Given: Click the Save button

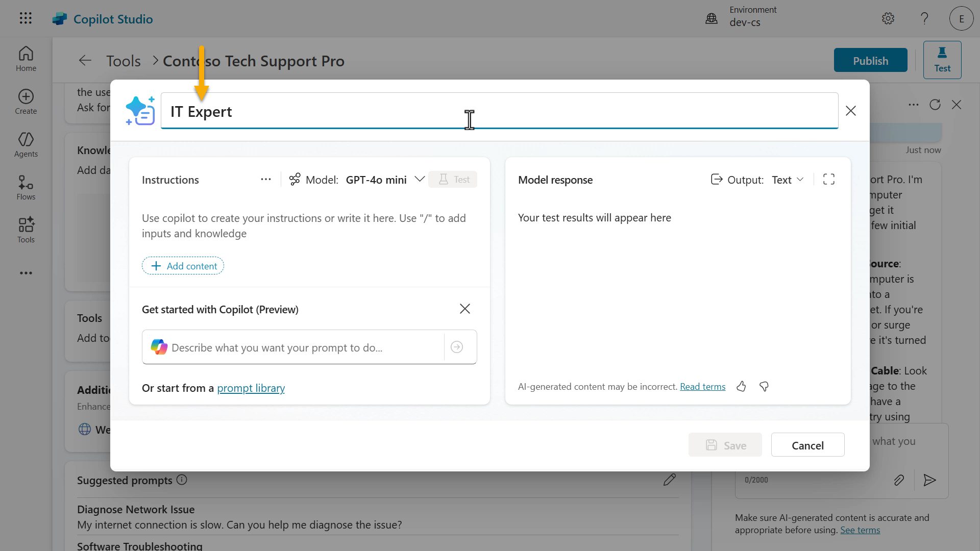Looking at the screenshot, I should coord(725,445).
